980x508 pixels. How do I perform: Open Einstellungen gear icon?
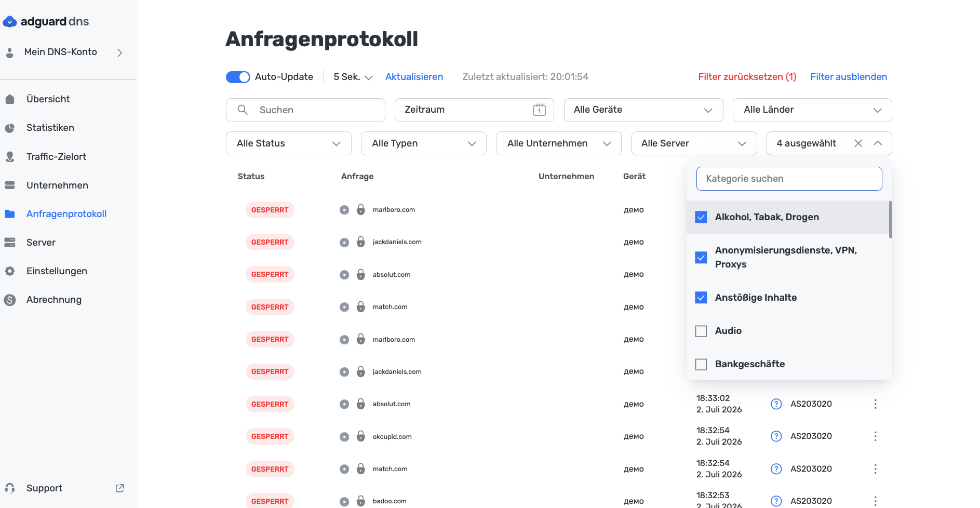10,271
